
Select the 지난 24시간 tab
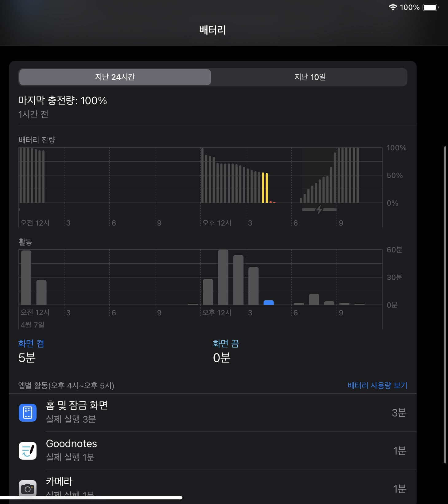point(115,77)
